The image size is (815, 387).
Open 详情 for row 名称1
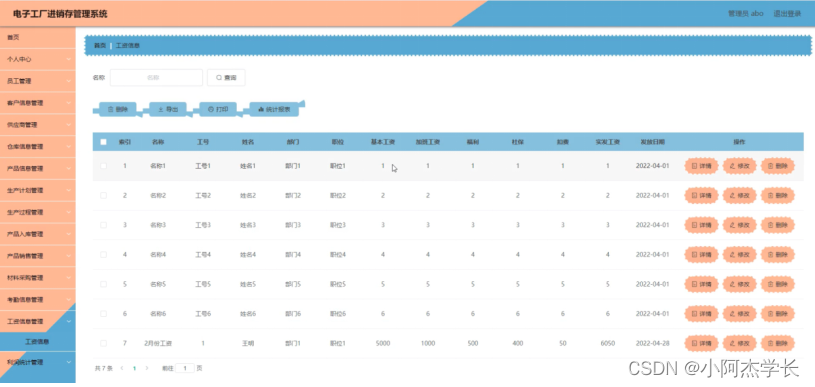pyautogui.click(x=702, y=166)
